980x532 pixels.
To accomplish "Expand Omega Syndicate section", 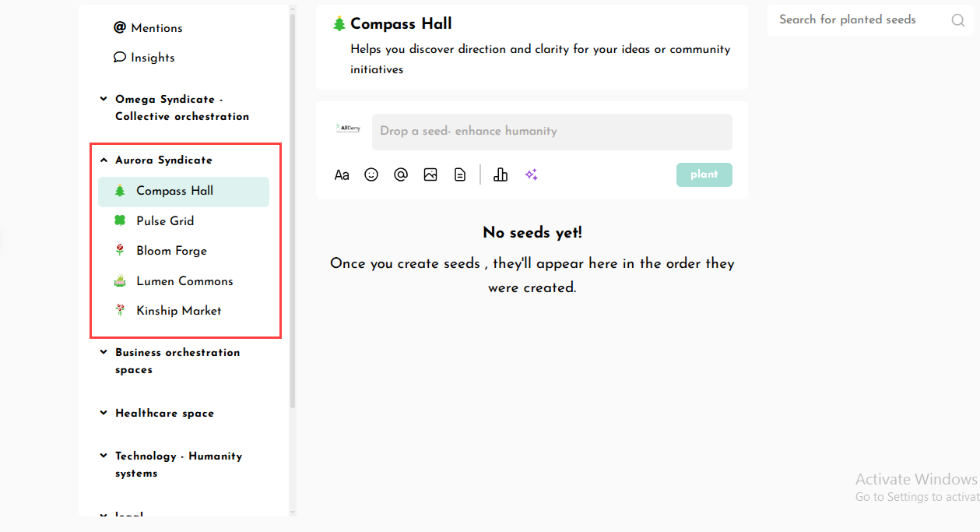I will click(x=104, y=100).
